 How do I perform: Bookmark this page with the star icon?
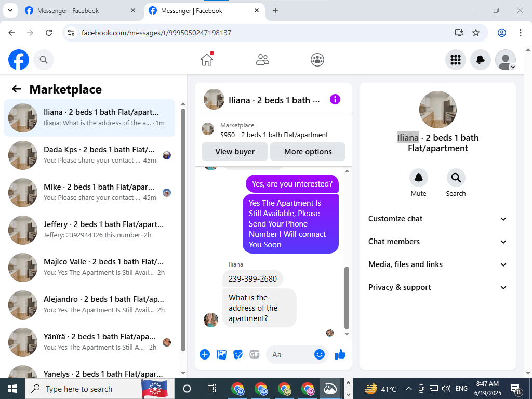476,33
